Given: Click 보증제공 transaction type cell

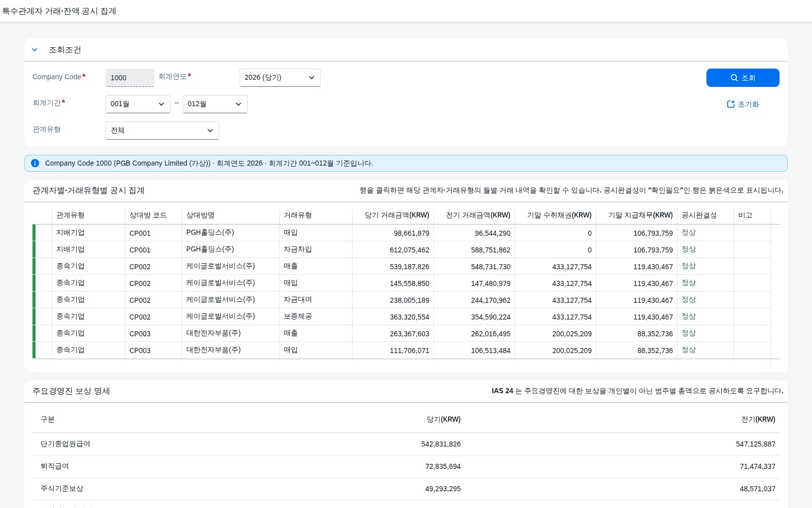Looking at the screenshot, I should click(297, 316).
